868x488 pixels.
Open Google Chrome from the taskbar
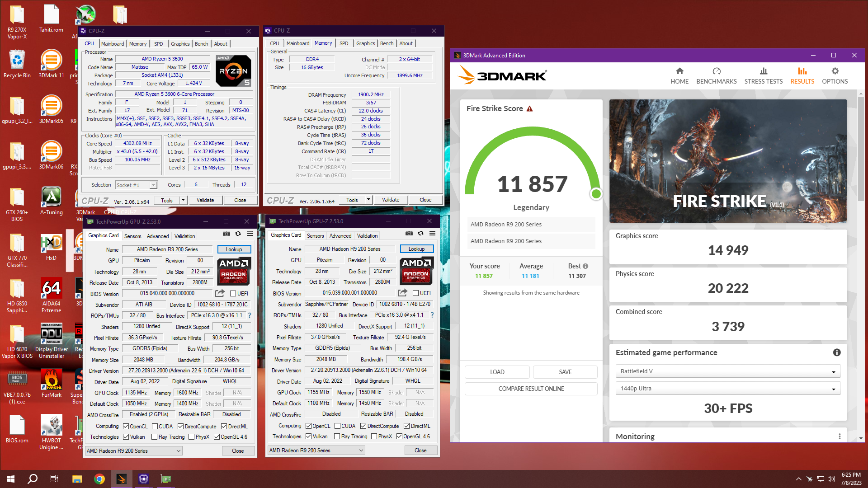click(x=99, y=479)
